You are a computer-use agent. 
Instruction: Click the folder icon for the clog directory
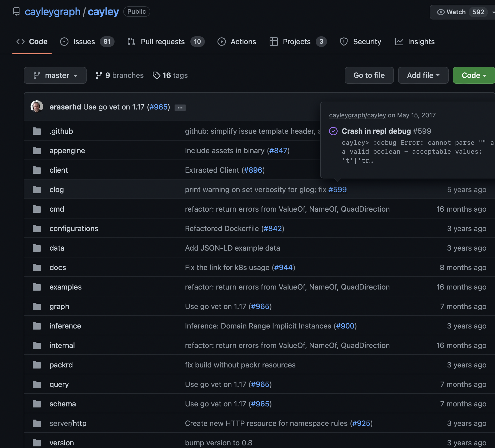(37, 190)
